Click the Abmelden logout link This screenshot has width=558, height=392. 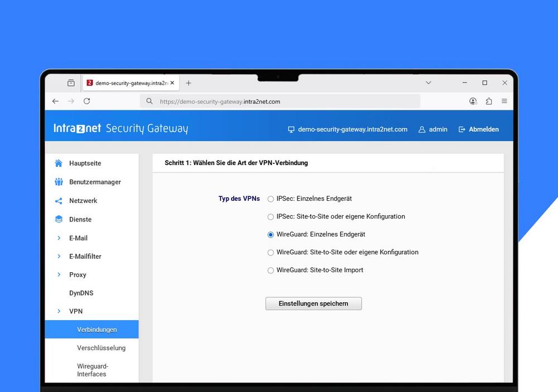point(479,129)
